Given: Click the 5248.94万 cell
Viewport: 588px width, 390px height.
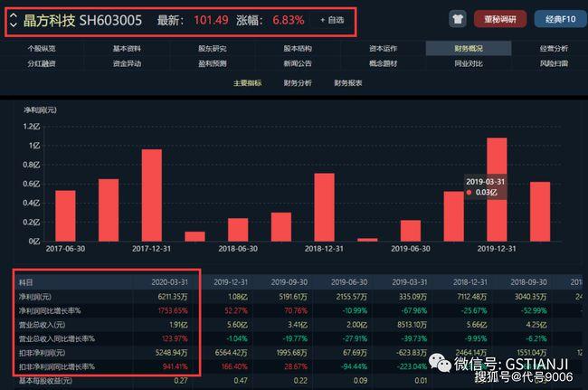Looking at the screenshot, I should click(172, 353).
